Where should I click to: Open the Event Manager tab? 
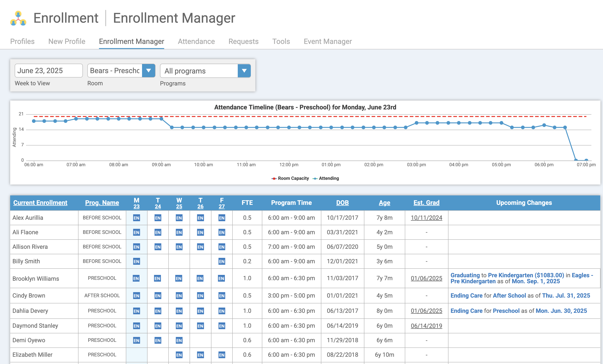pos(328,41)
